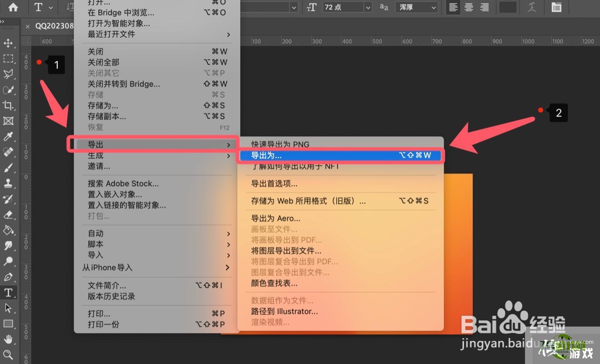The width and height of the screenshot is (600, 364).
Task: Click the font size icon in options bar
Action: pos(312,7)
